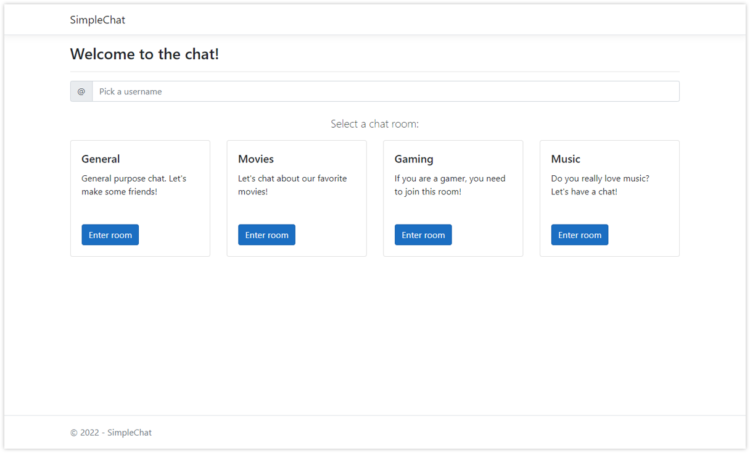Select the Movies card title

coord(256,159)
